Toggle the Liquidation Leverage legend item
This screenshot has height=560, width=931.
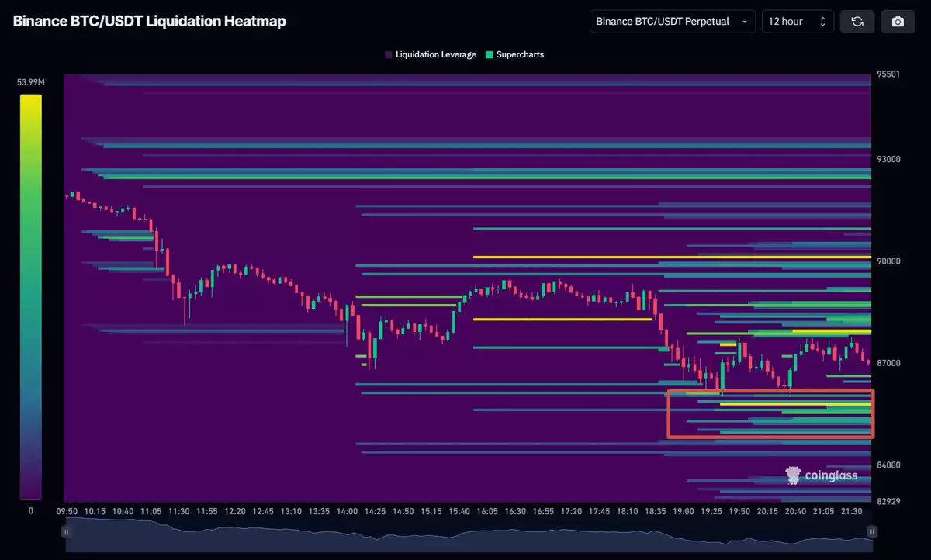[431, 55]
